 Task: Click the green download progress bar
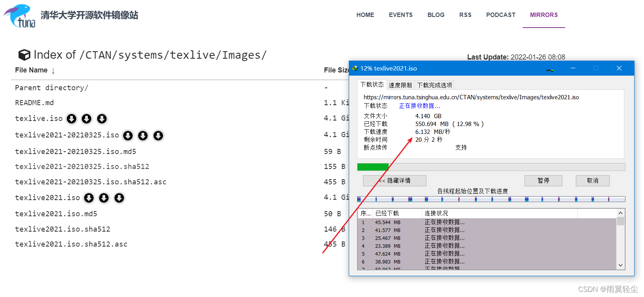373,167
